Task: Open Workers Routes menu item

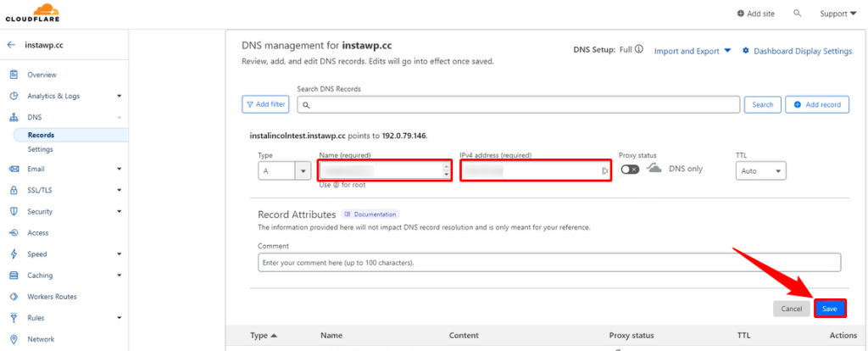Action: (52, 297)
